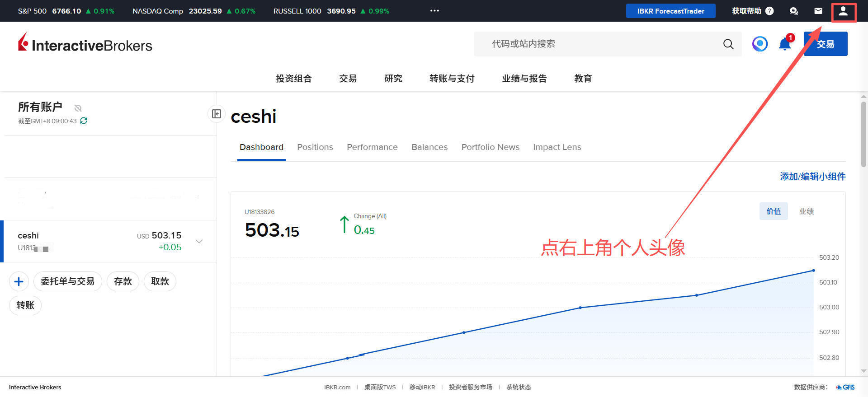Expand the ceshi account chevron
The width and height of the screenshot is (868, 397).
click(199, 241)
